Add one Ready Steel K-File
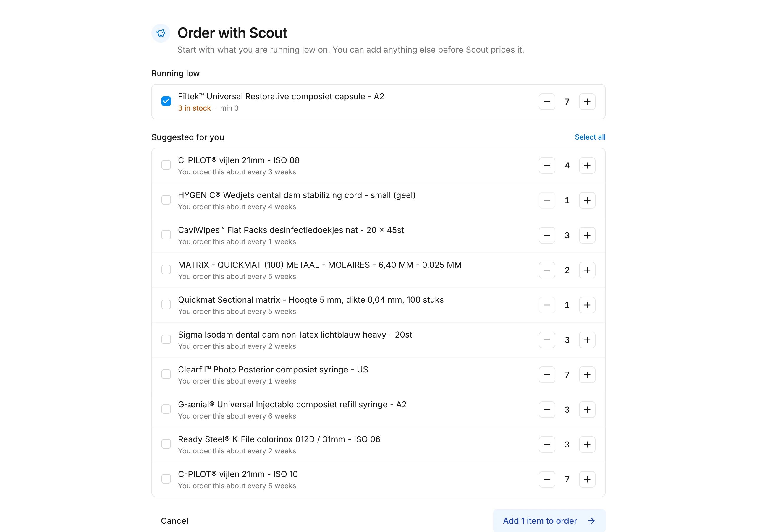Viewport: 757px width, 532px height. pyautogui.click(x=587, y=445)
